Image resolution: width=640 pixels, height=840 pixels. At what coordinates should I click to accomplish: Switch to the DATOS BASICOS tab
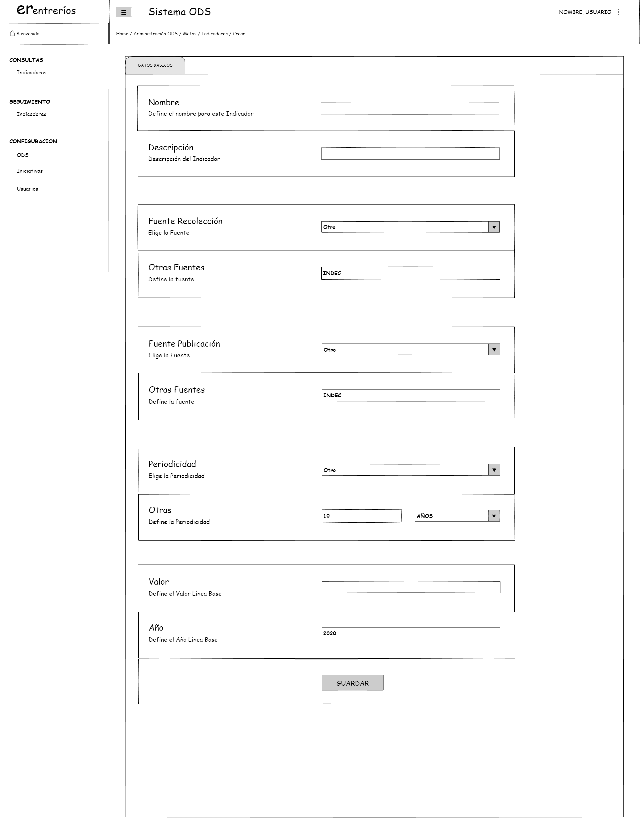point(155,65)
